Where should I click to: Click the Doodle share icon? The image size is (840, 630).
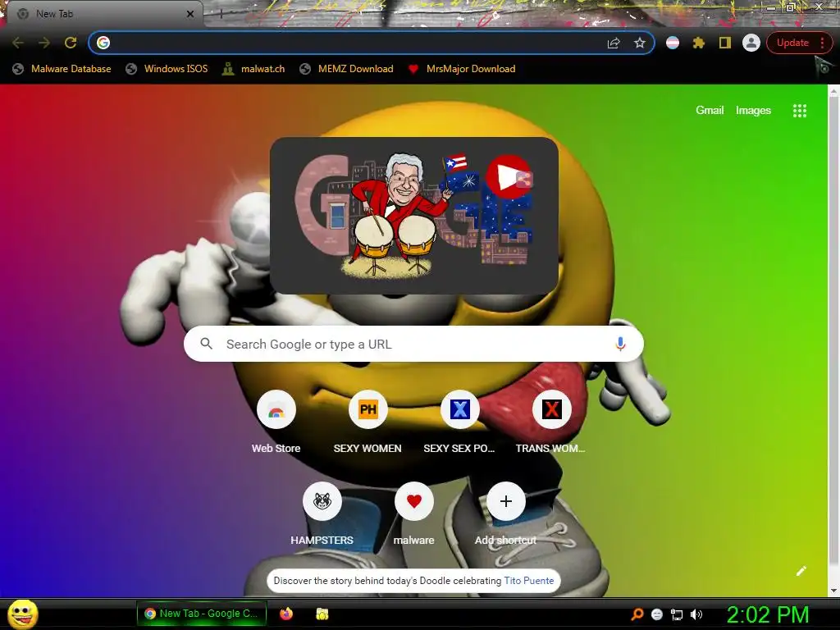coord(523,178)
